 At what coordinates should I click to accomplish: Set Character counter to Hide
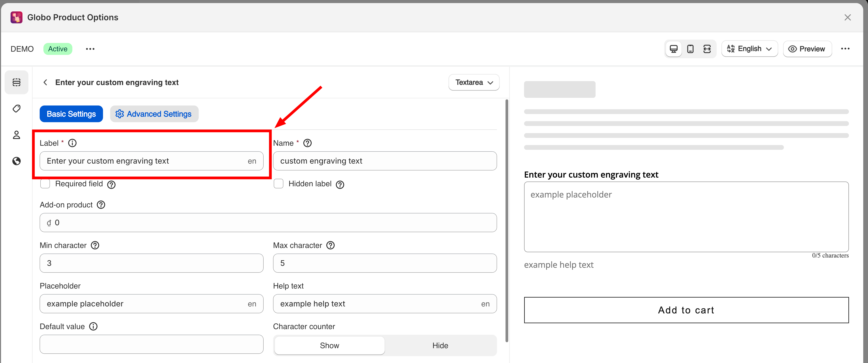[440, 345]
